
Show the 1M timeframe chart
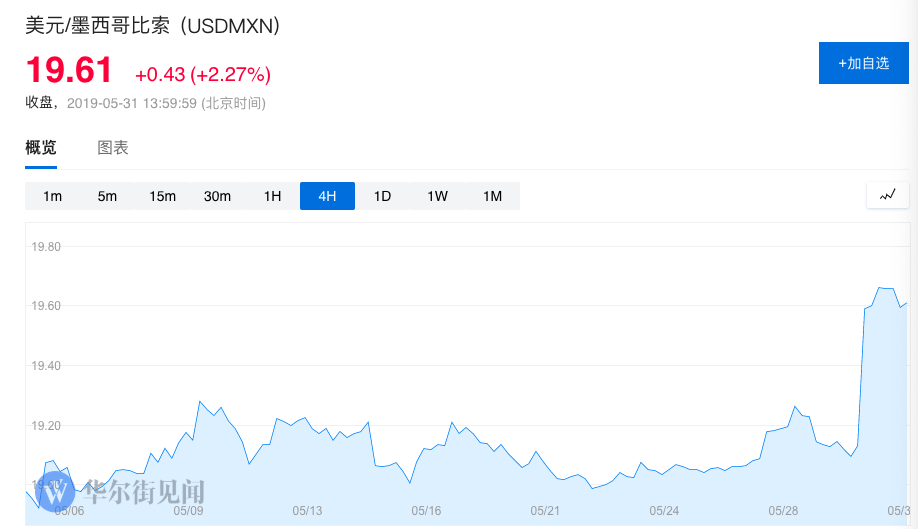pyautogui.click(x=492, y=196)
